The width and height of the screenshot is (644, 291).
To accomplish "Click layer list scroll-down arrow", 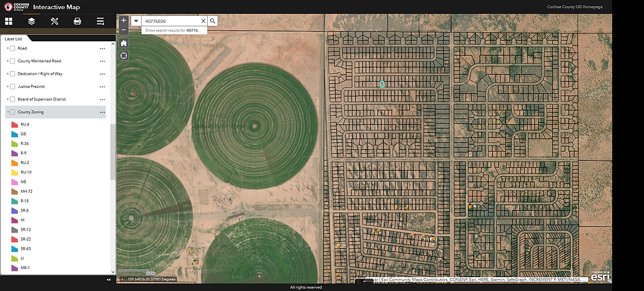I will 113,272.
